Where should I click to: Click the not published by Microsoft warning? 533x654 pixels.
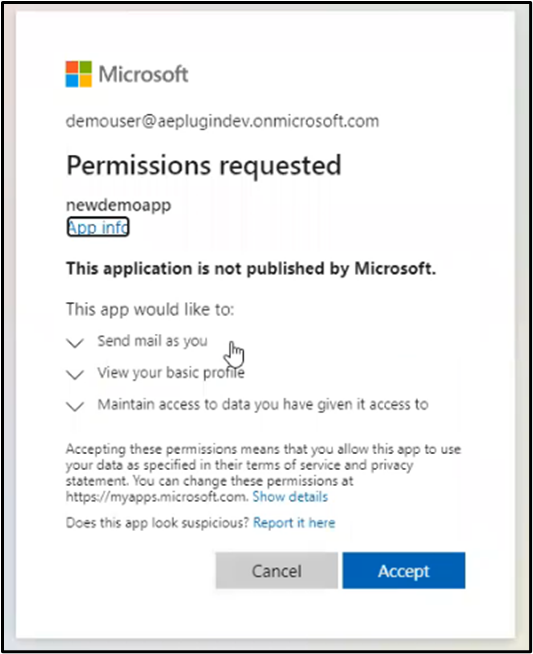[251, 268]
